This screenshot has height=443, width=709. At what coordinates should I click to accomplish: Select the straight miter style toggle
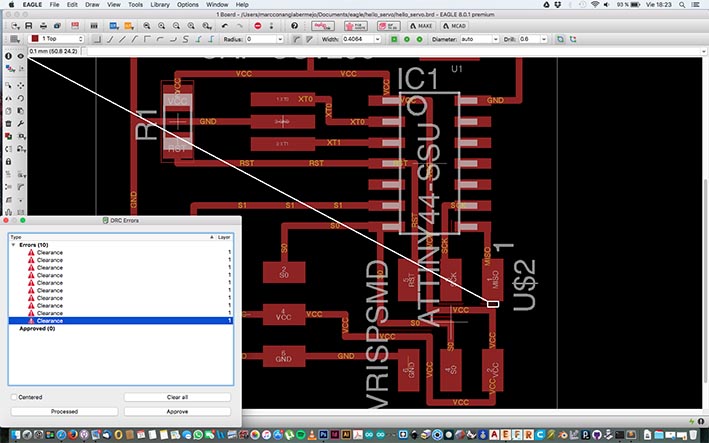coord(309,39)
